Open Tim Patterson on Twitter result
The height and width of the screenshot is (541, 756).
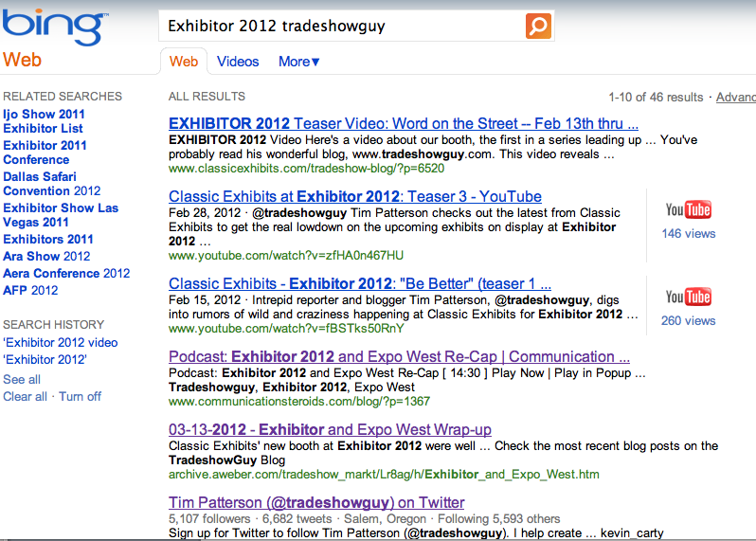tap(316, 502)
